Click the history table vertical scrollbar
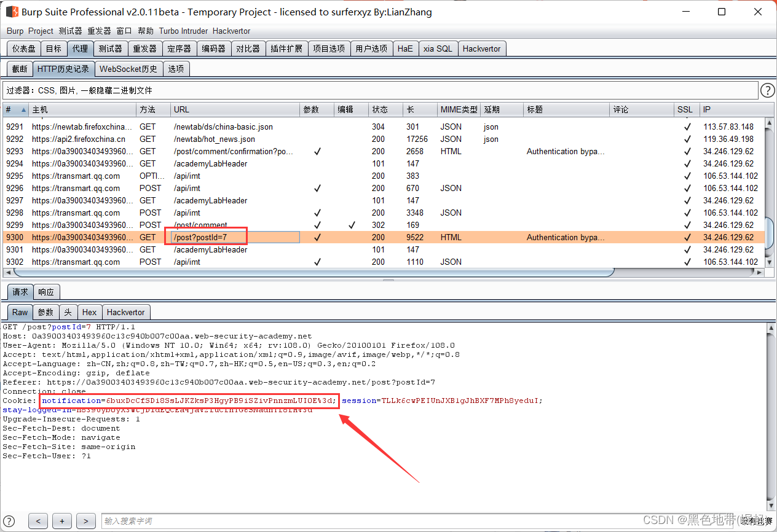The height and width of the screenshot is (532, 777). 769,234
